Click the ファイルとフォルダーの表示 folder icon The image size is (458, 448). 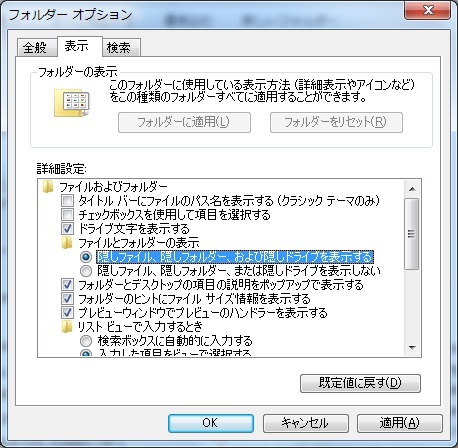(x=67, y=243)
